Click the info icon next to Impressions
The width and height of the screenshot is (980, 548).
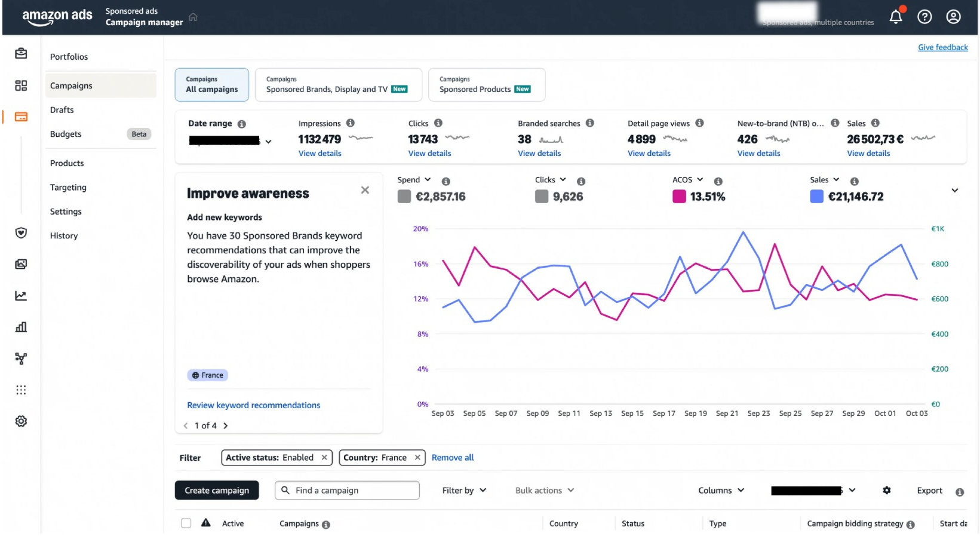point(351,123)
